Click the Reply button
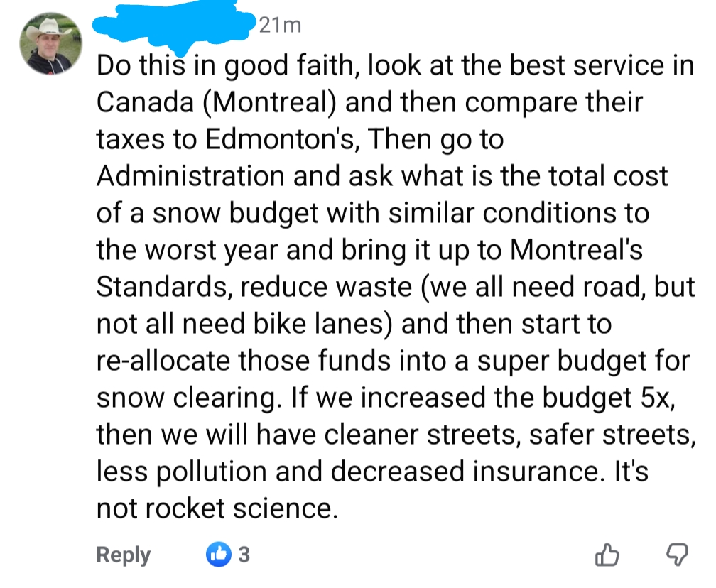The height and width of the screenshot is (588, 716). pyautogui.click(x=124, y=555)
